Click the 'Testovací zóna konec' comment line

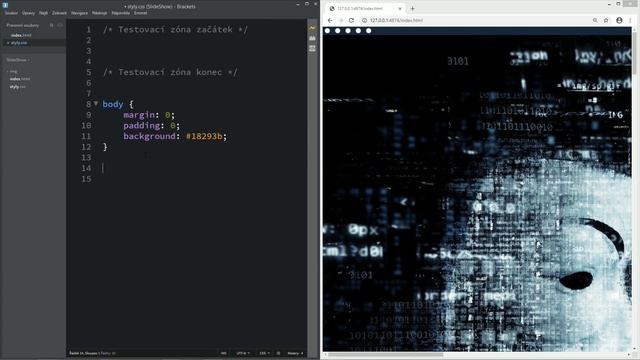tap(170, 72)
